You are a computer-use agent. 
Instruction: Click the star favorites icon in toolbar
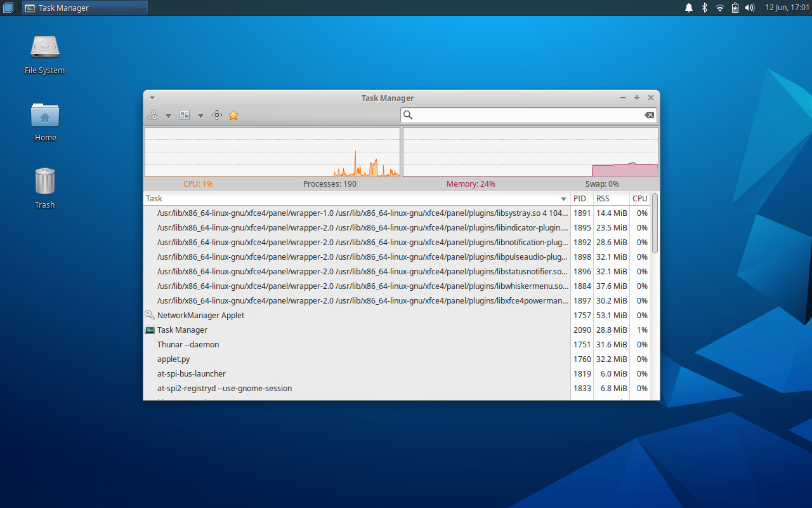(x=233, y=115)
